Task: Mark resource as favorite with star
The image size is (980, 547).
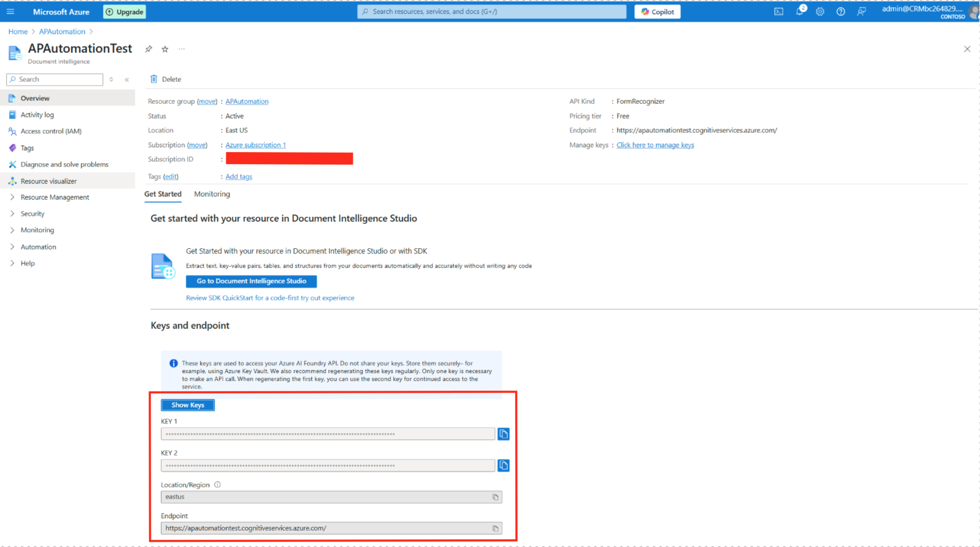Action: click(x=165, y=49)
